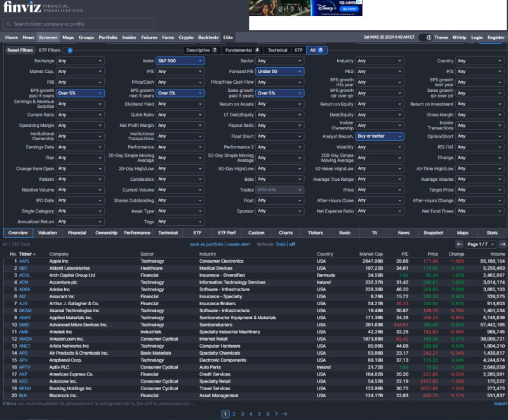Open the ADBE ticker link
The width and height of the screenshot is (508, 420).
pos(25,289)
